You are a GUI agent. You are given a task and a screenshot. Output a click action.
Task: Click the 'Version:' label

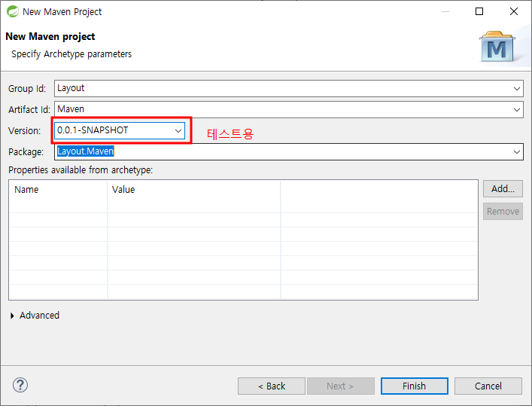tap(24, 131)
